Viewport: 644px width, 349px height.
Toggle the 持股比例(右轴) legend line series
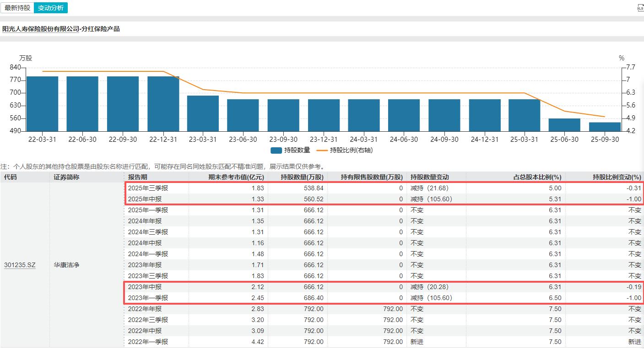coord(341,150)
